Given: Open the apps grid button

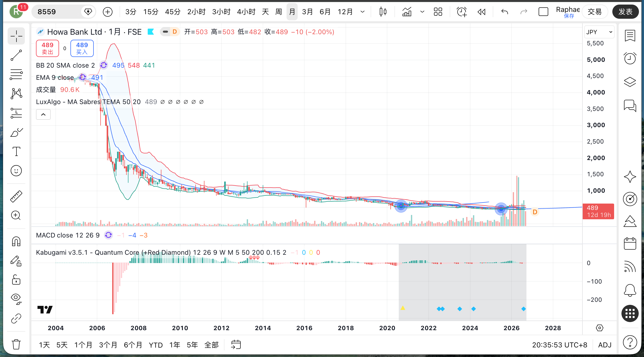Looking at the screenshot, I should pos(630,314).
